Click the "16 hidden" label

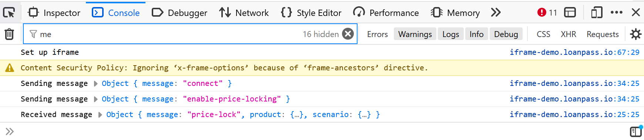pyautogui.click(x=321, y=34)
